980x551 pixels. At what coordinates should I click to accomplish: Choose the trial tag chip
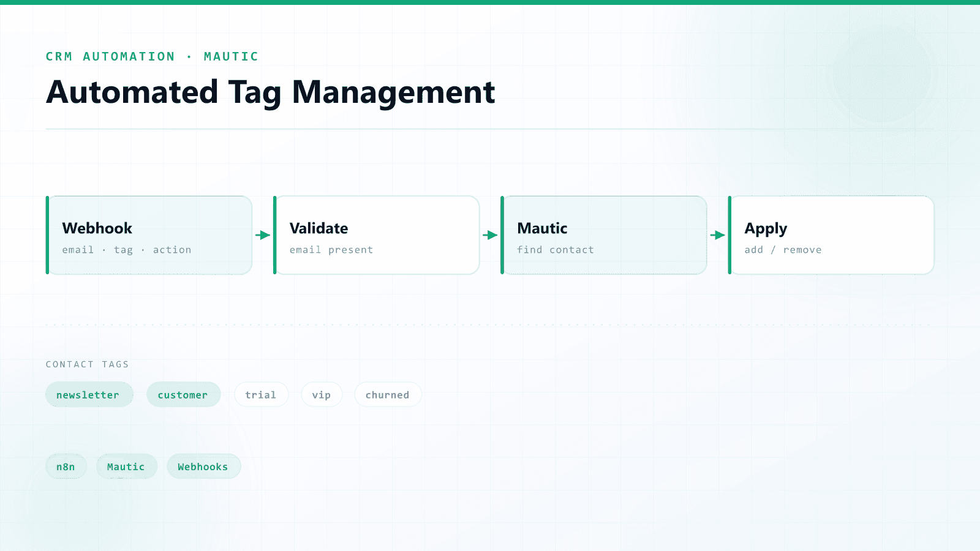(x=261, y=395)
